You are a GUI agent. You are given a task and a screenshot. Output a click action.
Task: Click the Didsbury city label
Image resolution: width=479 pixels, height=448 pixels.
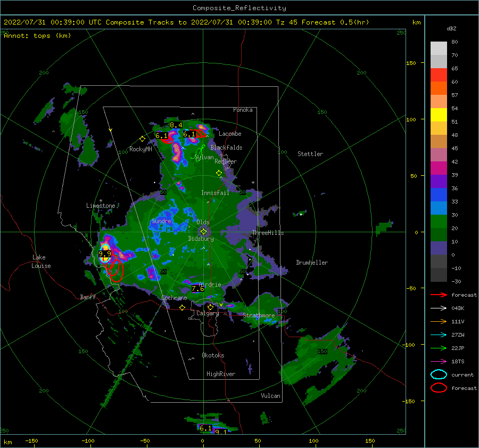tap(201, 239)
